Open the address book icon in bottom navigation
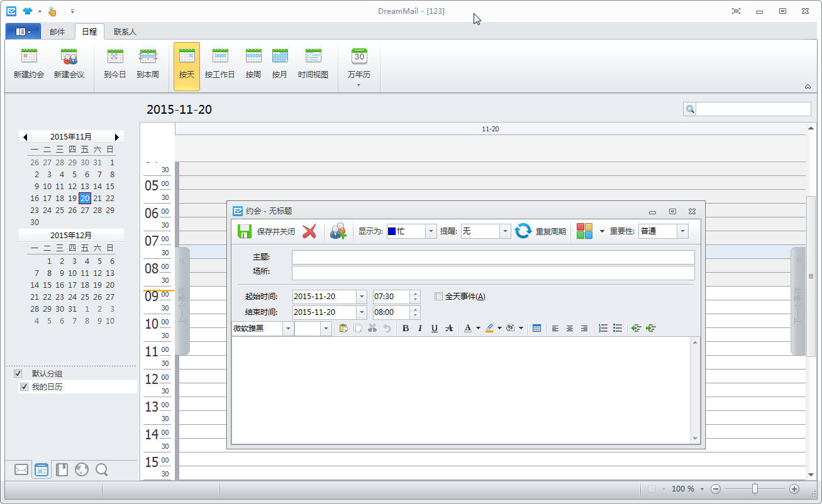This screenshot has width=822, height=504. click(x=62, y=469)
